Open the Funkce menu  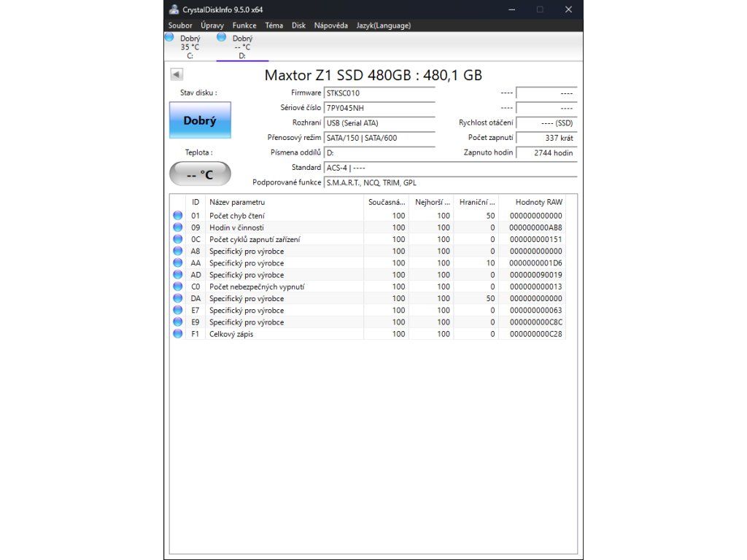[x=244, y=26]
